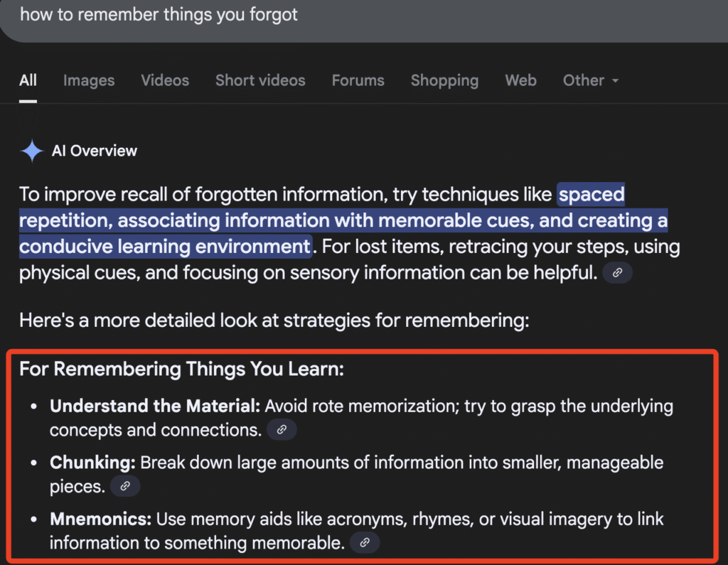This screenshot has height=565, width=728.
Task: Click the AI Overview label
Action: pos(95,151)
